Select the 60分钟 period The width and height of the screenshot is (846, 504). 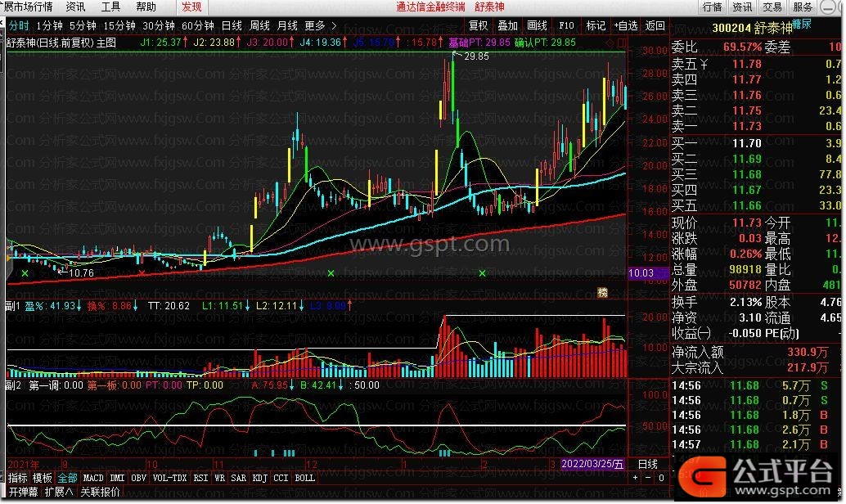coord(198,25)
